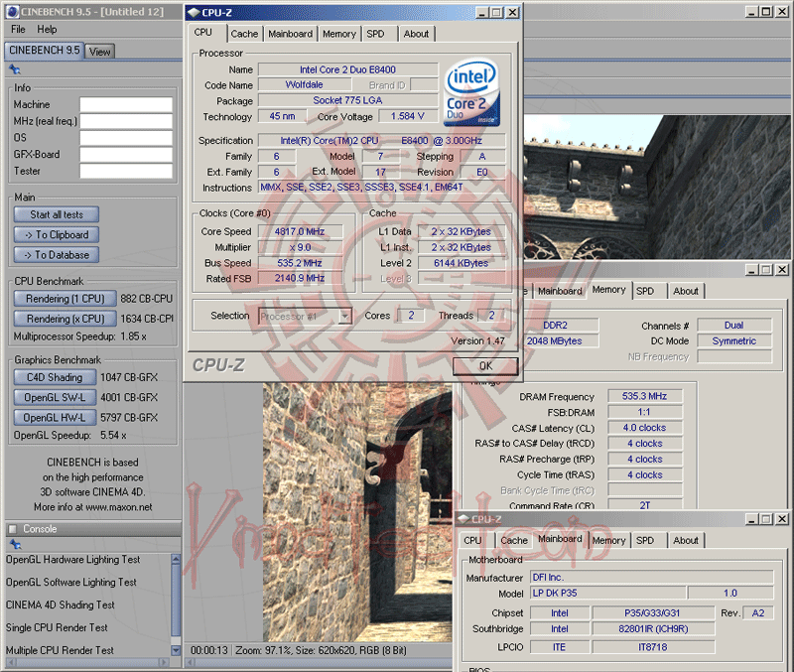This screenshot has height=672, width=794.
Task: Click the To Clipboard button
Action: pyautogui.click(x=57, y=235)
